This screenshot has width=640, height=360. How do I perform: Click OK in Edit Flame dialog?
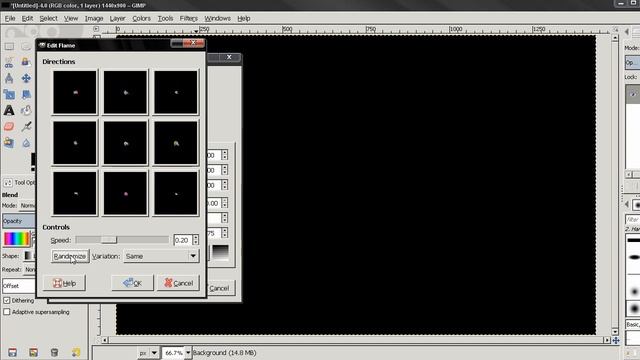coord(132,283)
